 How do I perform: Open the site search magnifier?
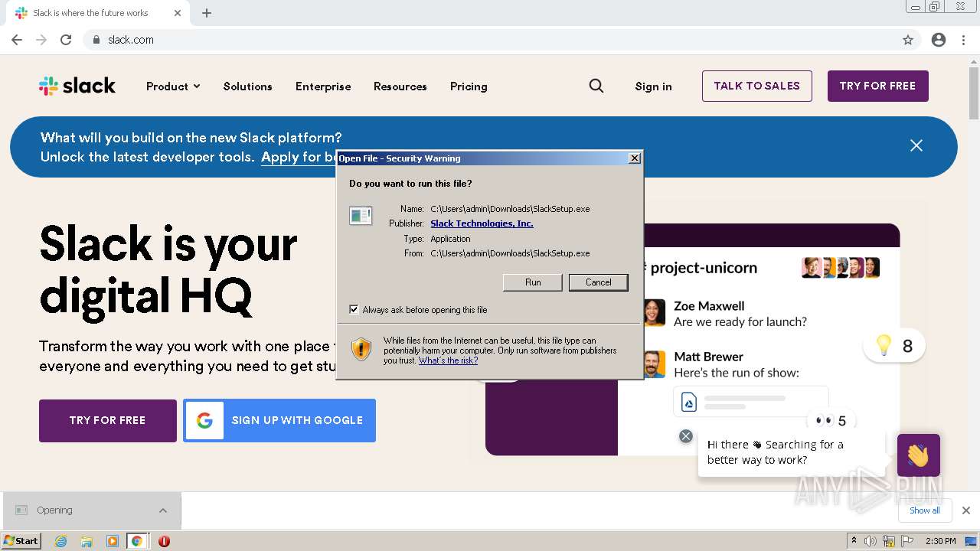(x=596, y=86)
